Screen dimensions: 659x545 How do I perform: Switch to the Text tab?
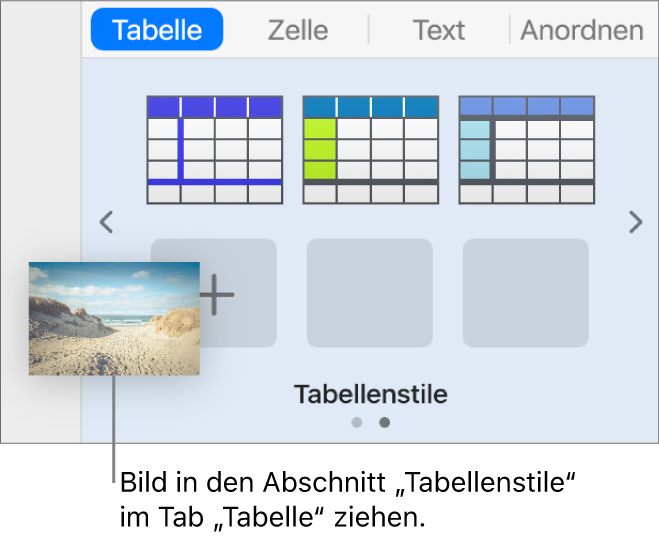coord(439,30)
